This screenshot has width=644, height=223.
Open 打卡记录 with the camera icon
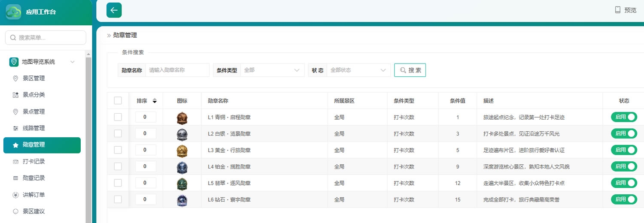point(33,161)
